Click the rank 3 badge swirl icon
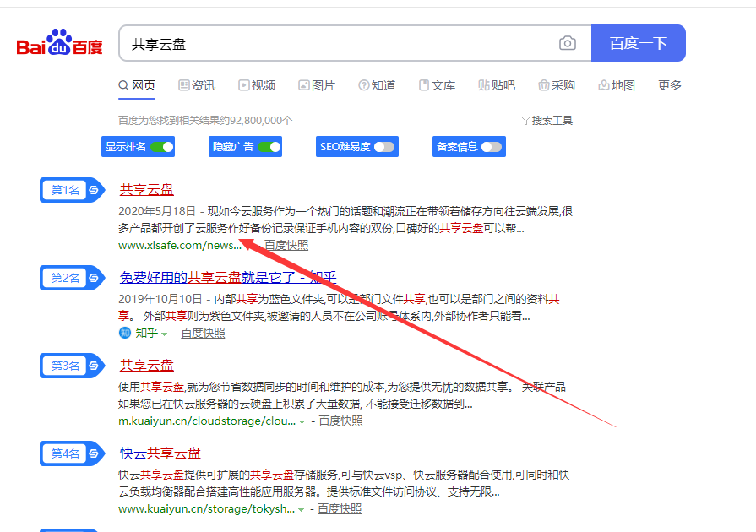 coord(94,366)
